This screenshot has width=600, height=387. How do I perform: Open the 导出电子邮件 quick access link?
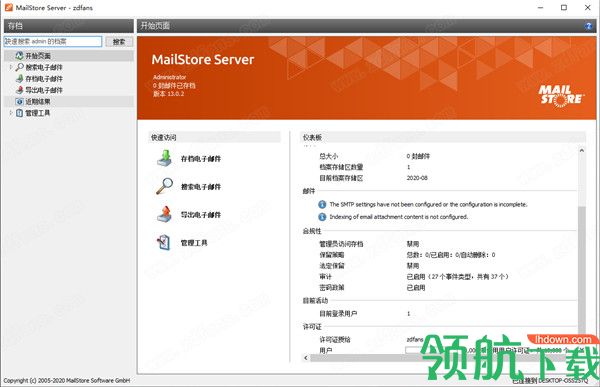(201, 215)
